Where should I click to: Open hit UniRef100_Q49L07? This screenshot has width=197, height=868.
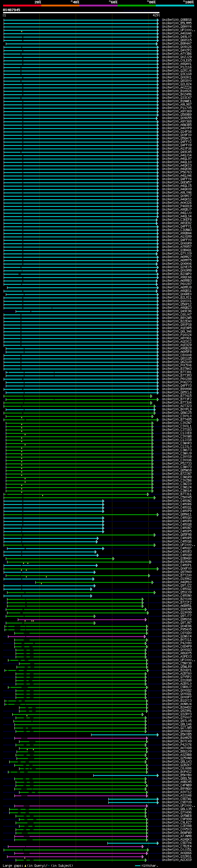177,37
